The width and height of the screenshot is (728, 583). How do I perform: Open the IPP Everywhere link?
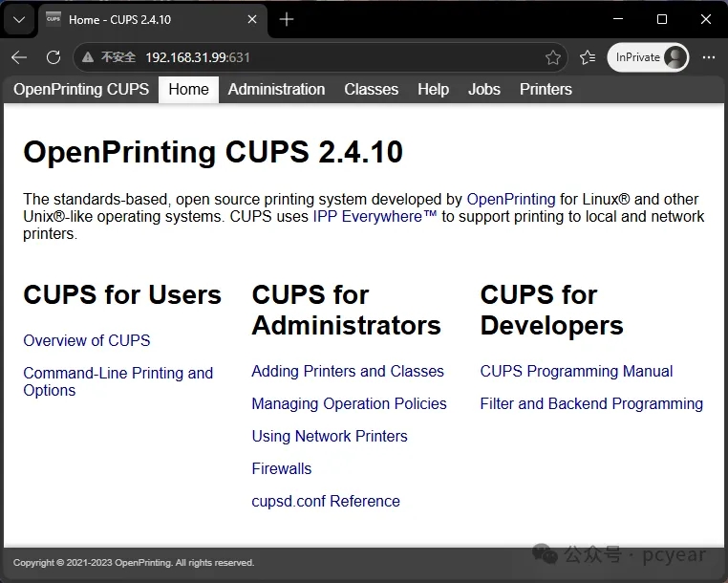point(375,217)
